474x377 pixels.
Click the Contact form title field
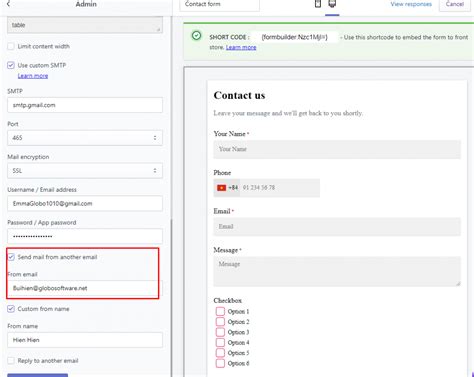[219, 4]
